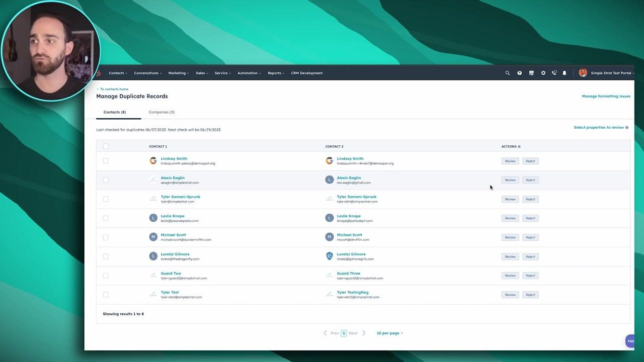Go to previous page arrow
644x362 pixels.
tap(325, 333)
